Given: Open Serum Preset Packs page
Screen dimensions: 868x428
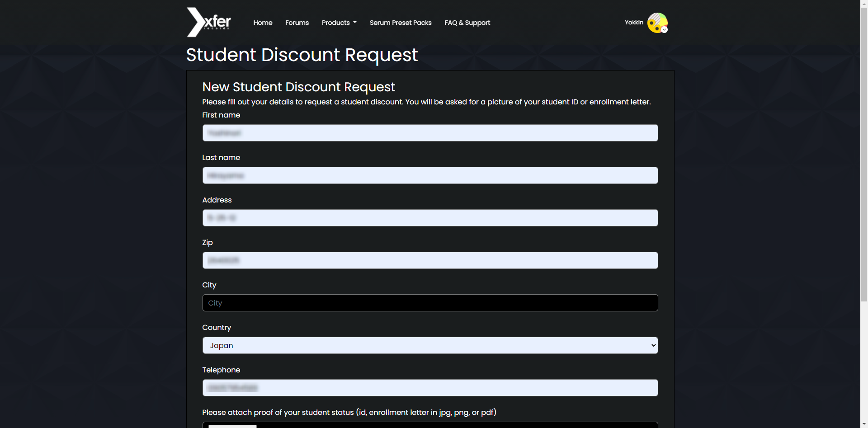Looking at the screenshot, I should 401,23.
